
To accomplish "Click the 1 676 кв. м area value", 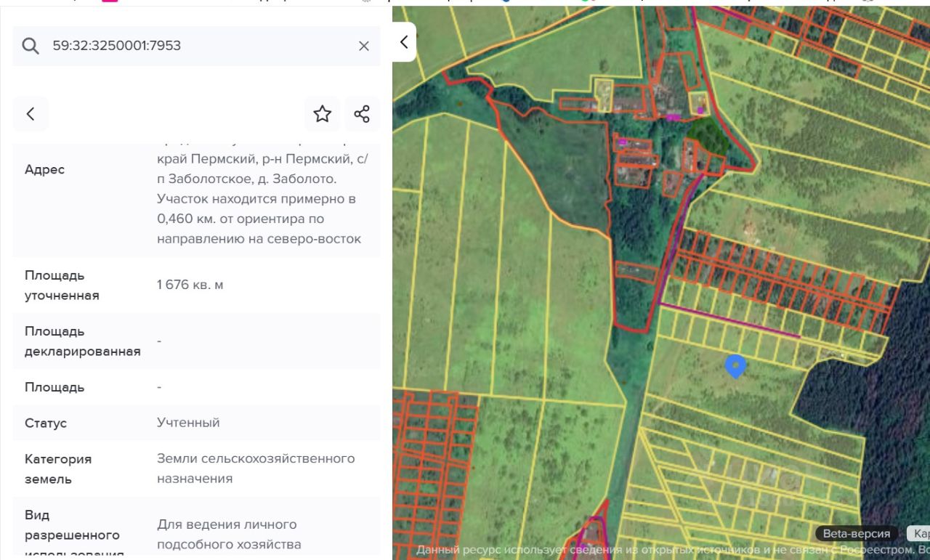I will pyautogui.click(x=190, y=285).
